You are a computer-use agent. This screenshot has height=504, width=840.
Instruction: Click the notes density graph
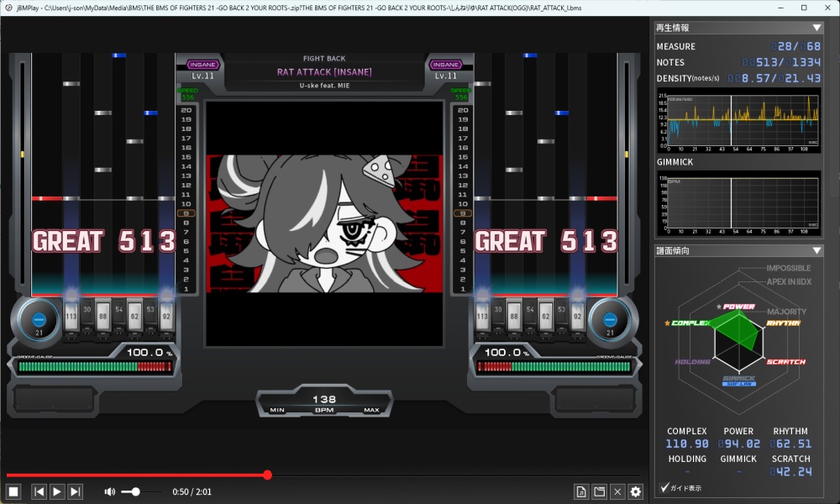[x=738, y=120]
